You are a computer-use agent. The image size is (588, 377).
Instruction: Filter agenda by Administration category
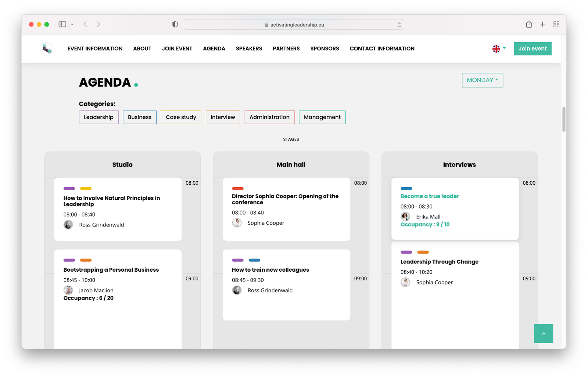(269, 117)
